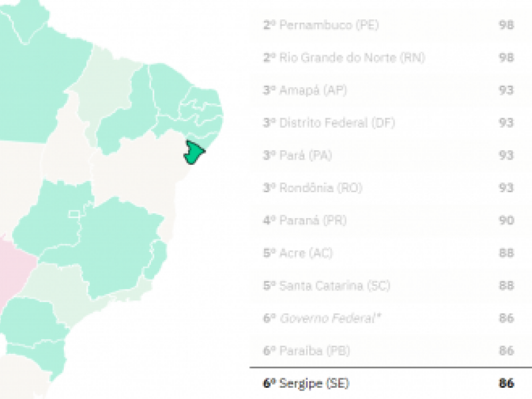This screenshot has height=399, width=532.
Task: Select Paraíba (PB) in the ranking
Action: click(306, 351)
